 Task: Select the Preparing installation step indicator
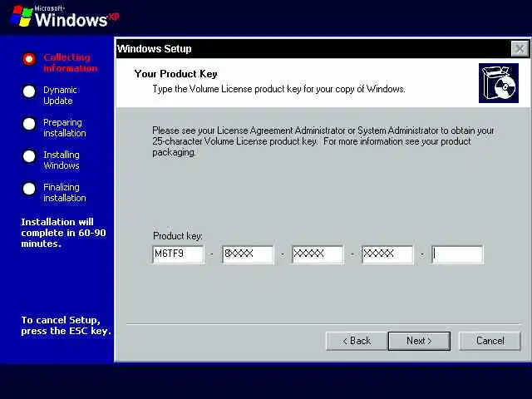(x=29, y=124)
